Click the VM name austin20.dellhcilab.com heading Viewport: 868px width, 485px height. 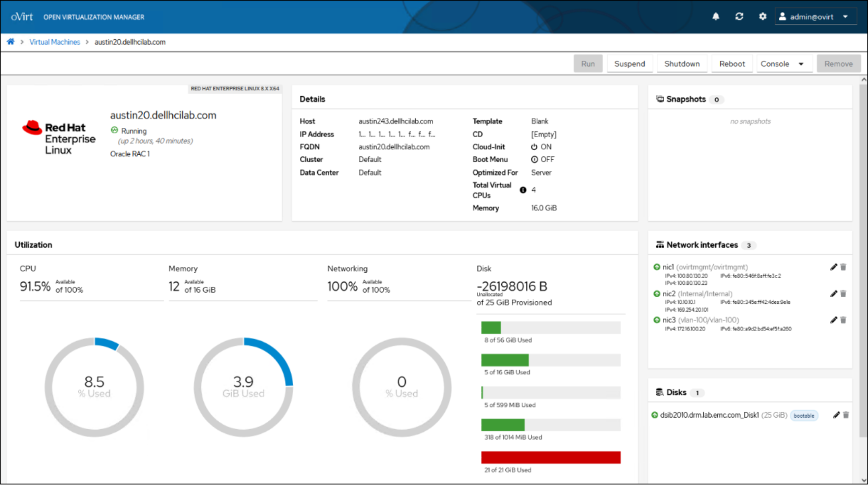(x=163, y=115)
